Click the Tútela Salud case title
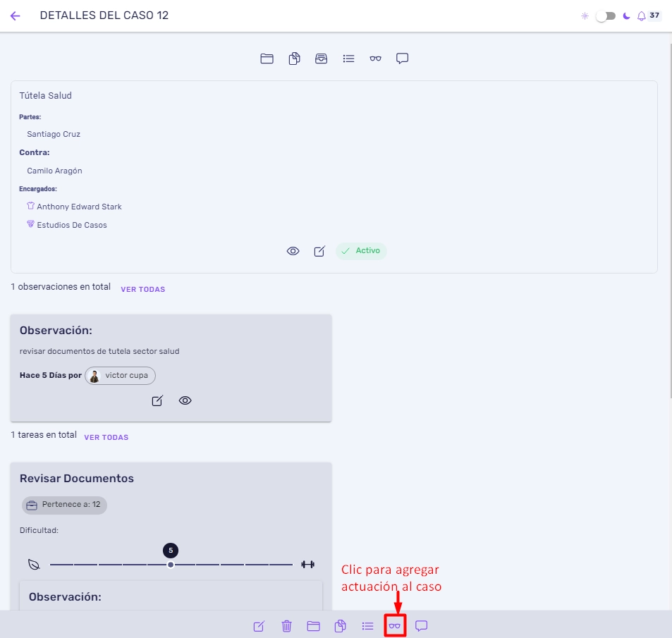Image resolution: width=672 pixels, height=638 pixels. [x=45, y=96]
